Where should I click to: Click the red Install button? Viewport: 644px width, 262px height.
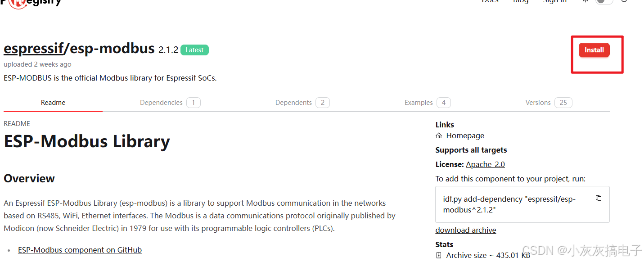point(594,50)
